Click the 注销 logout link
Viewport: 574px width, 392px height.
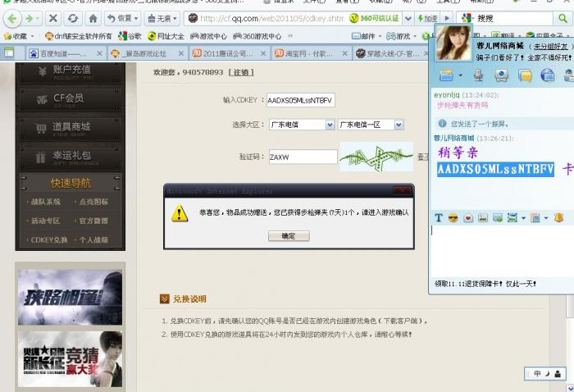[241, 72]
